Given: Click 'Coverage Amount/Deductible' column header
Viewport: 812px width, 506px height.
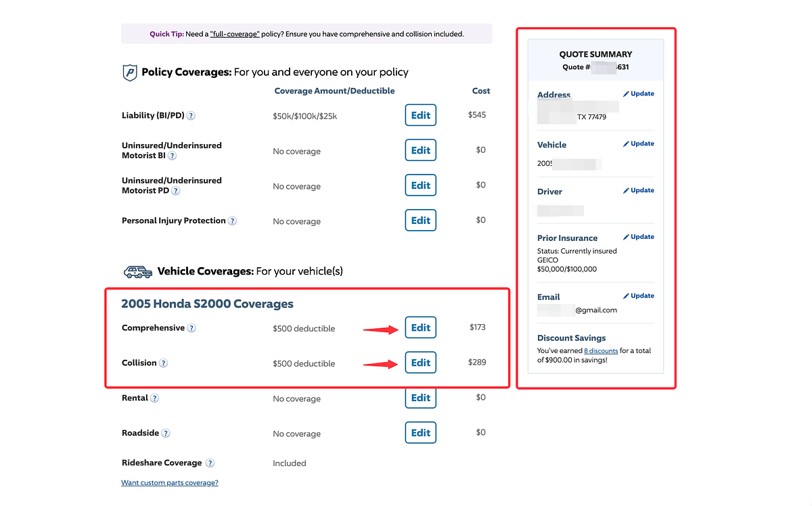Looking at the screenshot, I should (334, 91).
